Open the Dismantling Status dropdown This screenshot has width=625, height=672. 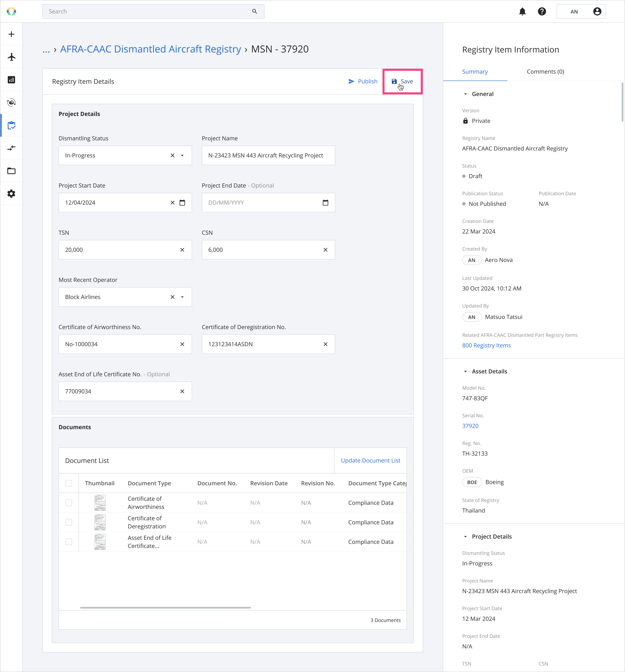point(182,156)
